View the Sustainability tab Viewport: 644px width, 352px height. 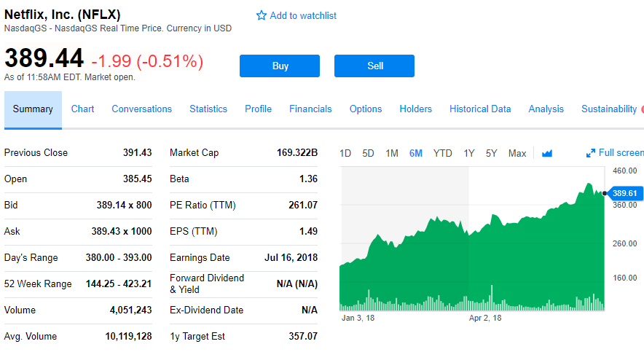point(609,109)
